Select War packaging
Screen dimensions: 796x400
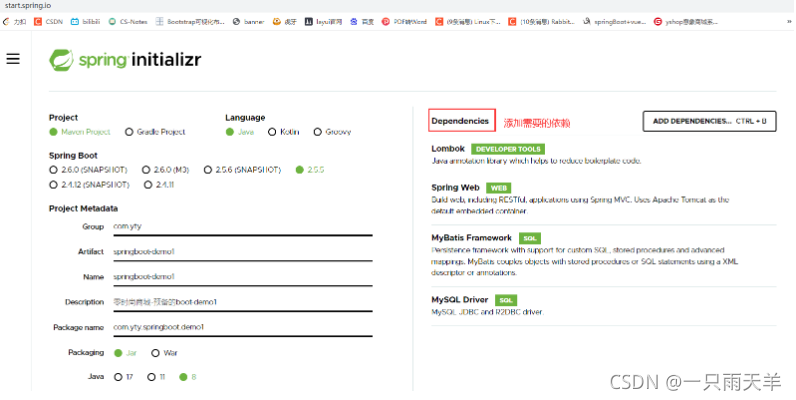tap(164, 353)
